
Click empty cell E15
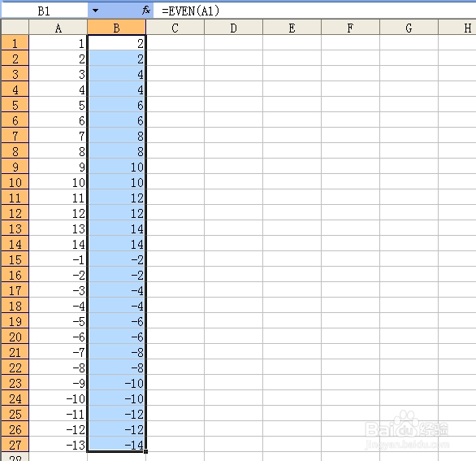(x=292, y=259)
